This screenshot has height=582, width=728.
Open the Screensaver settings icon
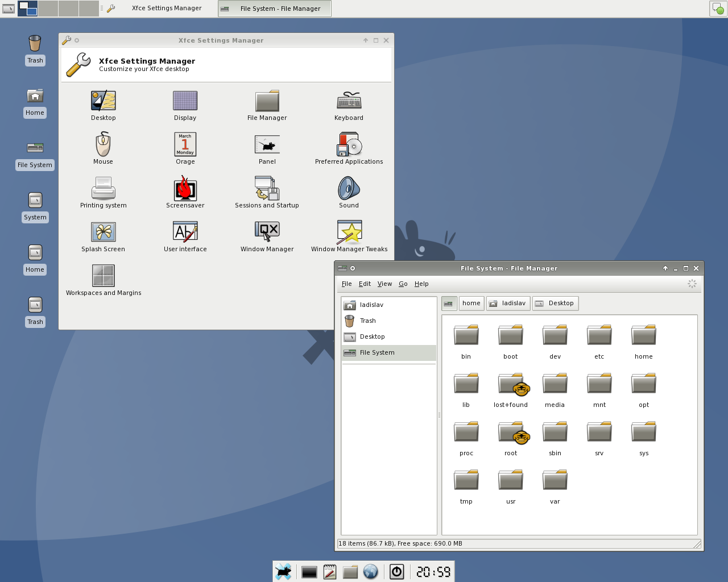pyautogui.click(x=185, y=193)
